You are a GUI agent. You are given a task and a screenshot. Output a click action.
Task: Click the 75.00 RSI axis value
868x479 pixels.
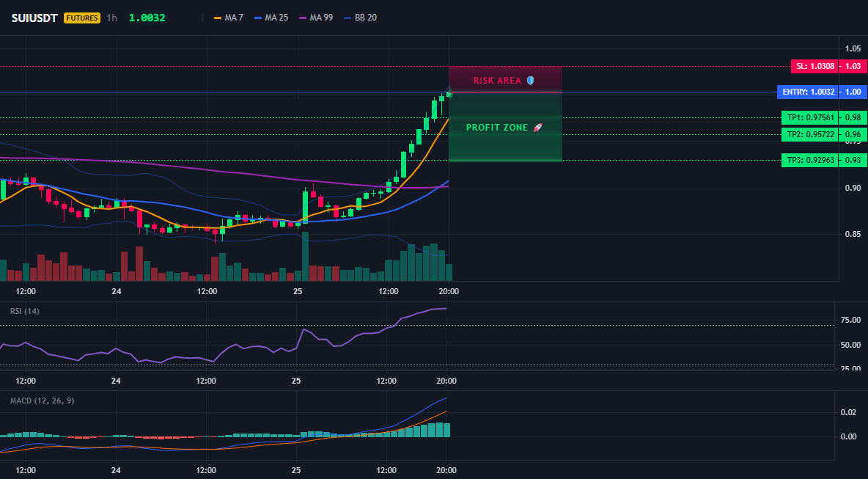850,320
